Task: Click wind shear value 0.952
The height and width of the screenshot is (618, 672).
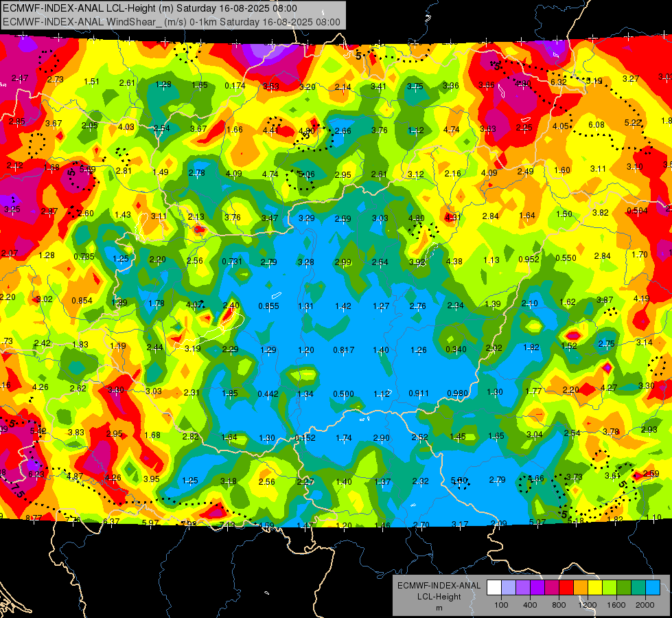Action: 529,259
